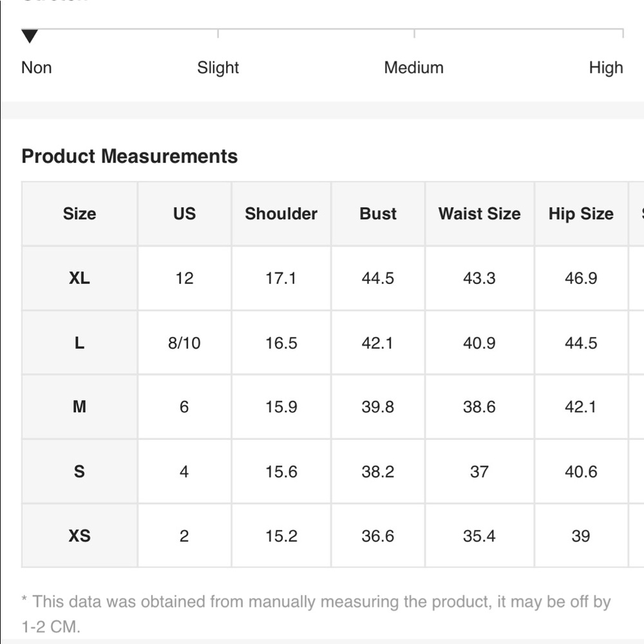Click the manual measurement disclaimer note
The height and width of the screenshot is (644, 644).
coord(316,614)
